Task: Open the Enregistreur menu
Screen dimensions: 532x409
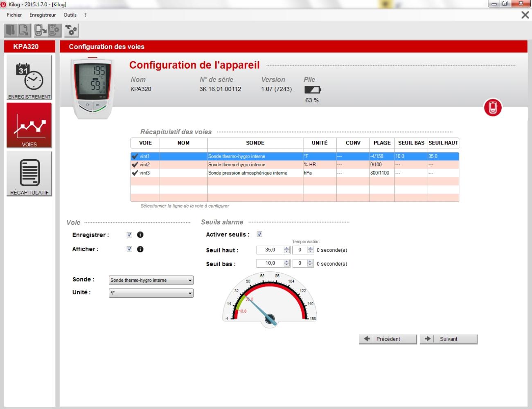Action: click(x=43, y=15)
